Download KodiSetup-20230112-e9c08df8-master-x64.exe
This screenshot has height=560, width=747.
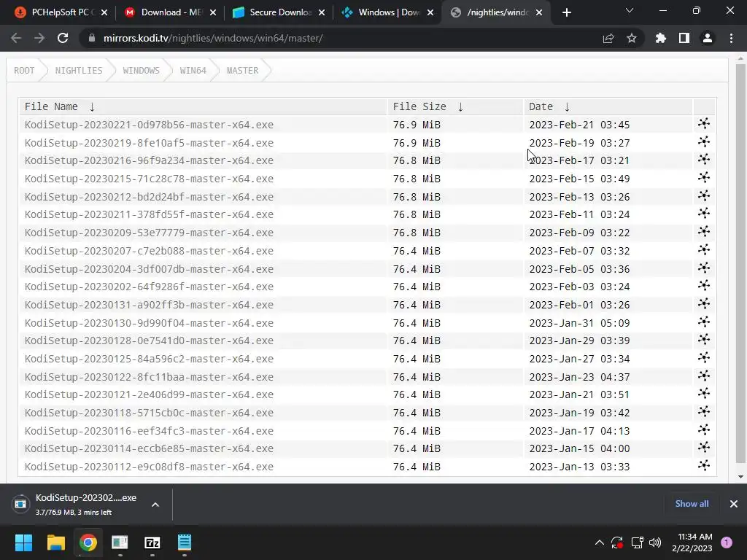[x=149, y=467]
